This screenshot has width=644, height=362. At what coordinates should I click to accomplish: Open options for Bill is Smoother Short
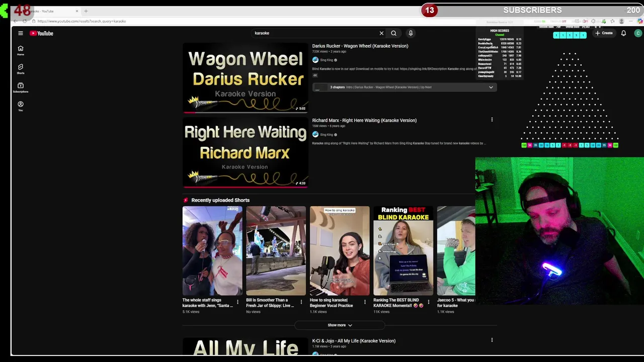click(301, 302)
